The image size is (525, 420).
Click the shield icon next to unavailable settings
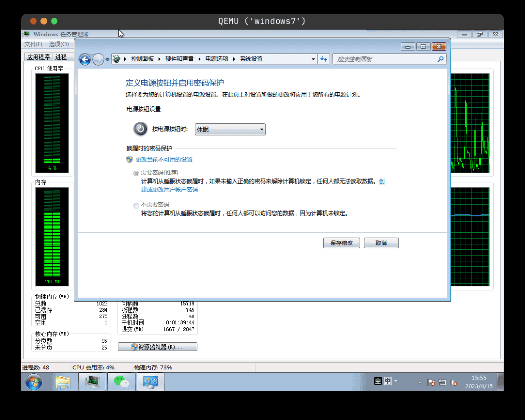[130, 159]
